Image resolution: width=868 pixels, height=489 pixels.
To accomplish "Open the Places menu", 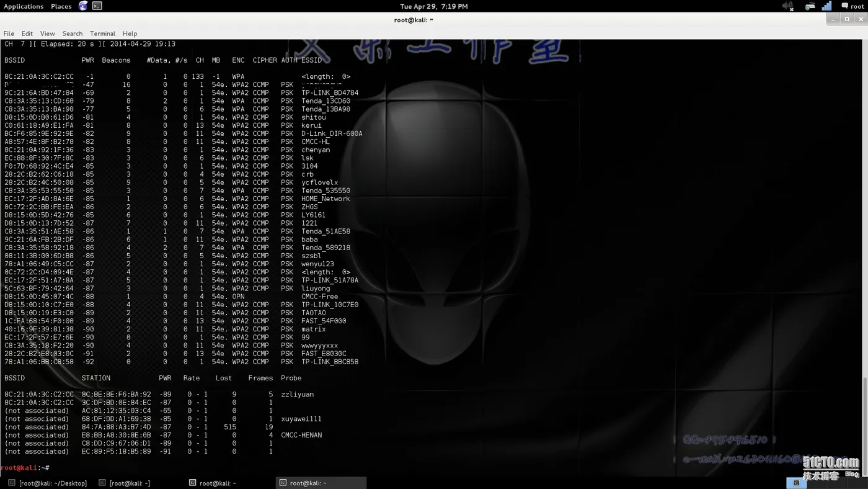I will point(61,6).
